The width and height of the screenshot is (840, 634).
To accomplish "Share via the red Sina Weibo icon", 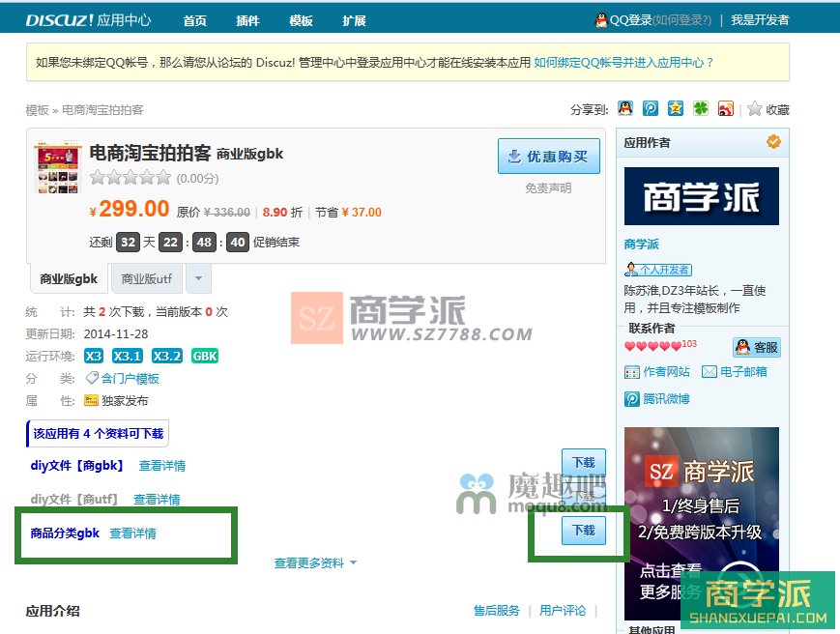I will point(726,108).
